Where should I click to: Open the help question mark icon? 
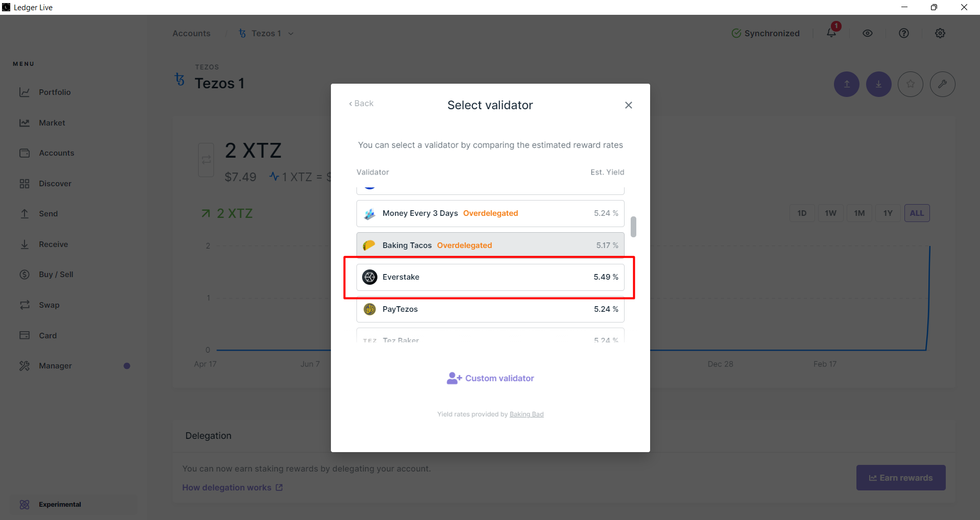[x=904, y=33]
